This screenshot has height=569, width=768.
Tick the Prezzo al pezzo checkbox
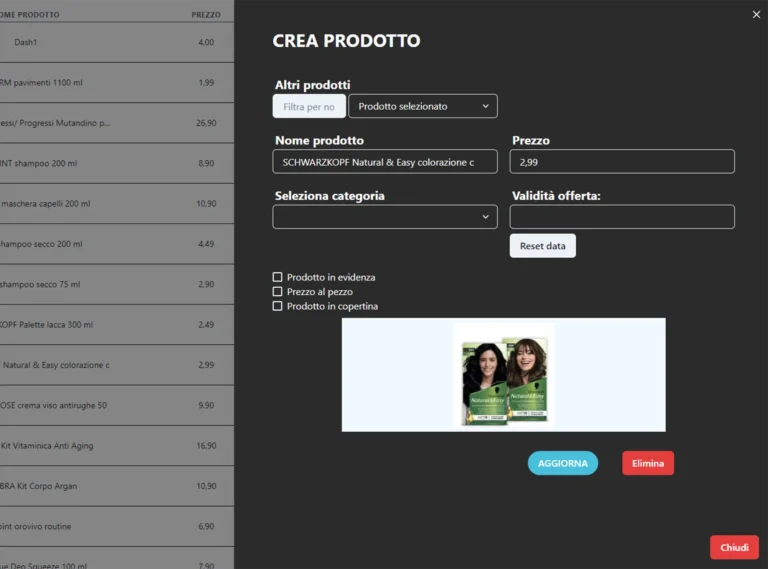[277, 292]
